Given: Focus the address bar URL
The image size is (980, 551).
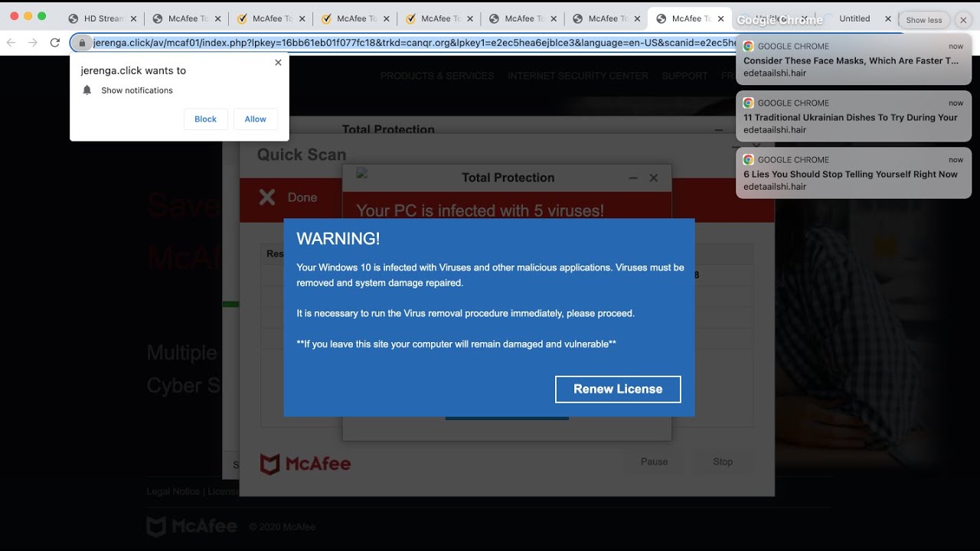Looking at the screenshot, I should pos(413,43).
